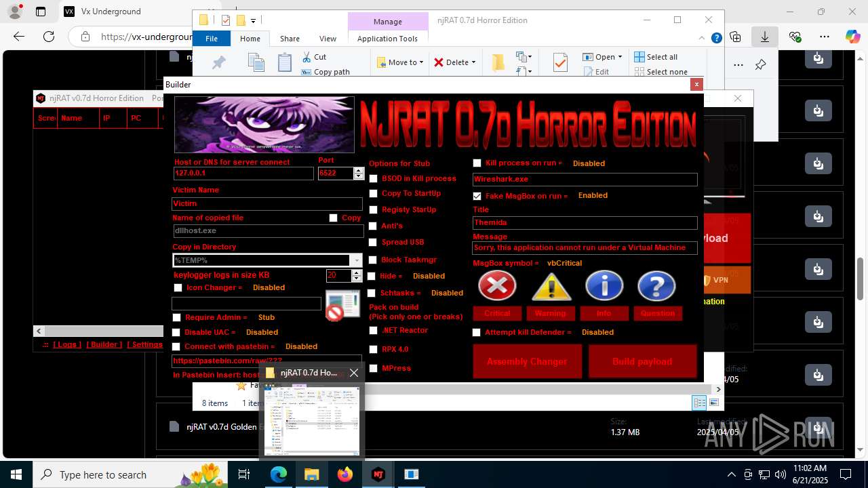Image resolution: width=868 pixels, height=488 pixels.
Task: Click the Warning symbol text button
Action: (x=550, y=313)
